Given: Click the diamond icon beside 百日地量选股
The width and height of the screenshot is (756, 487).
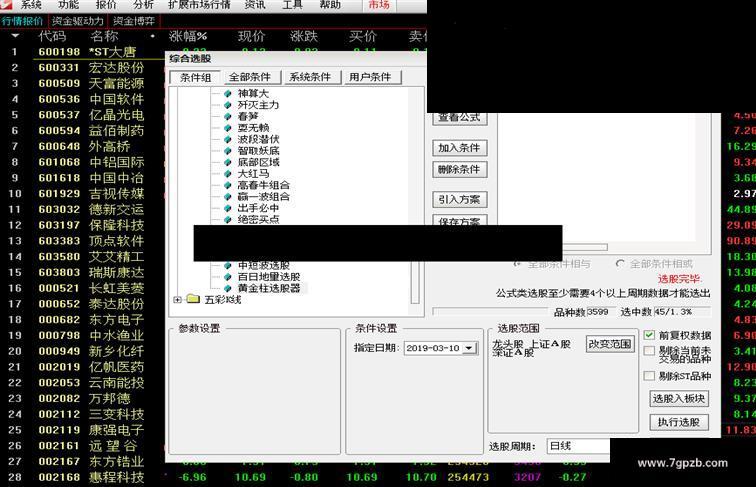Looking at the screenshot, I should (228, 277).
